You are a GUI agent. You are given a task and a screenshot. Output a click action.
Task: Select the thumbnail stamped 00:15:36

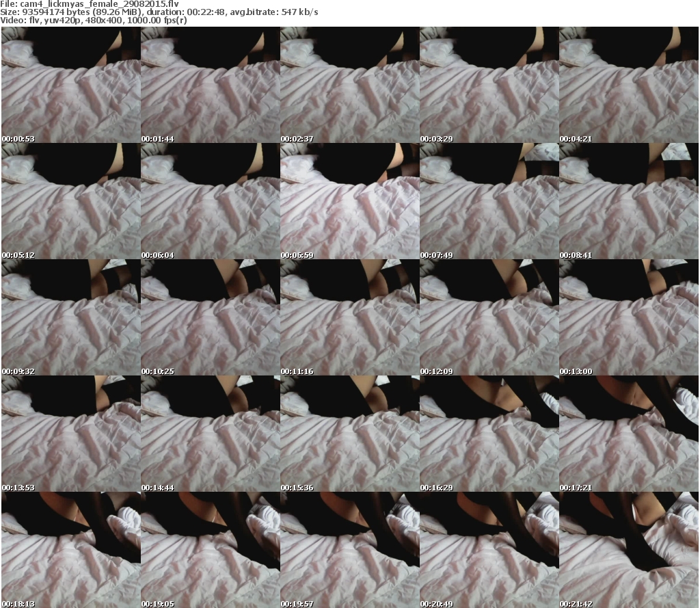click(x=350, y=434)
